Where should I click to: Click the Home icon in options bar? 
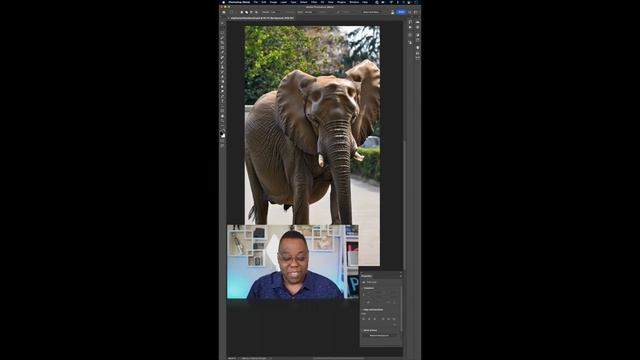tap(224, 12)
